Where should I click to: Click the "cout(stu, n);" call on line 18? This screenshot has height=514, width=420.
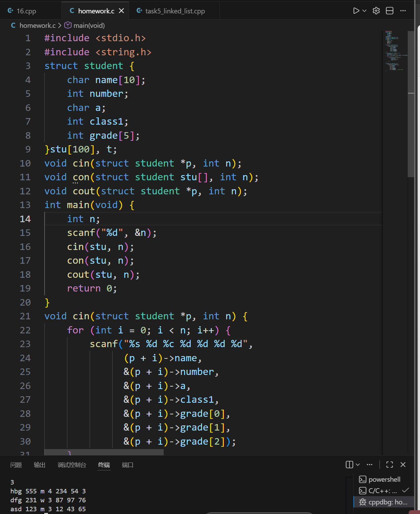(x=103, y=274)
